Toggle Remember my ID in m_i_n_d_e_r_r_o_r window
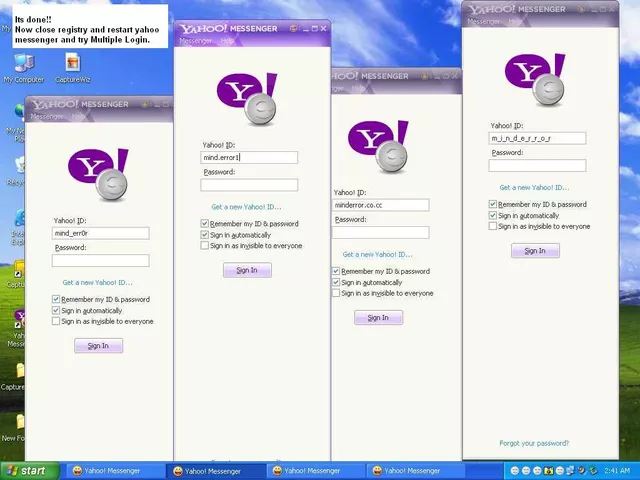 point(493,204)
